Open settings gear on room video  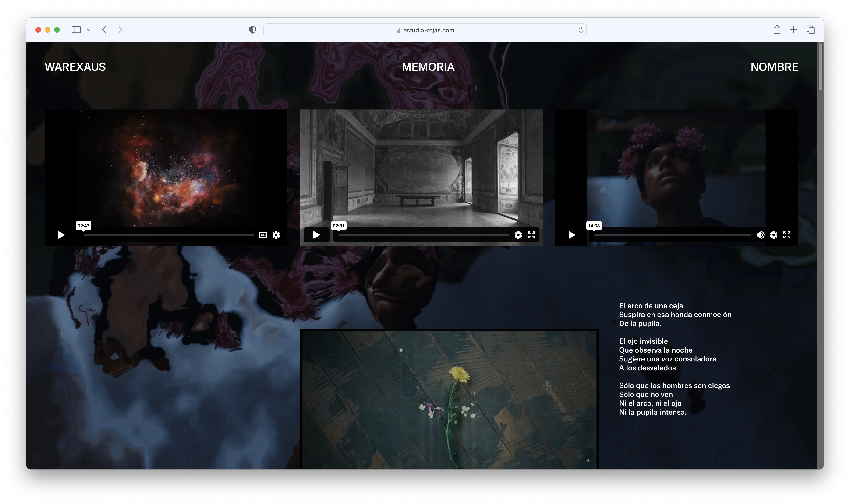click(518, 235)
